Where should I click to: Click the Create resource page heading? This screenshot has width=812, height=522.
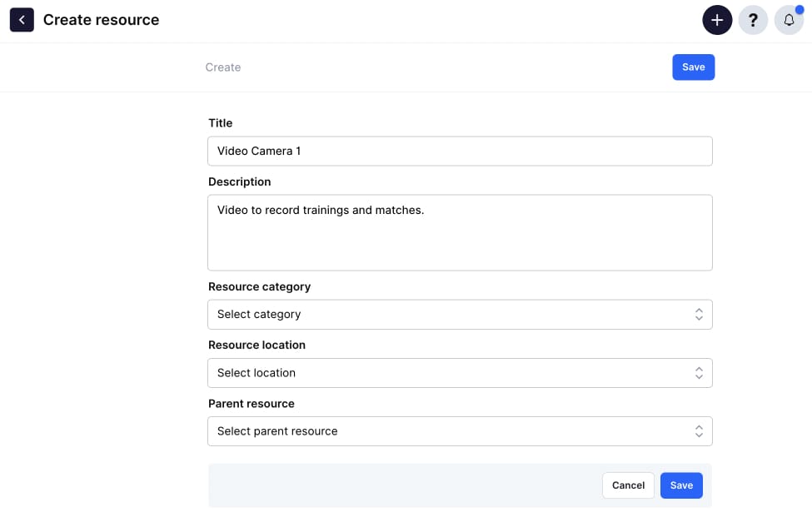[101, 20]
